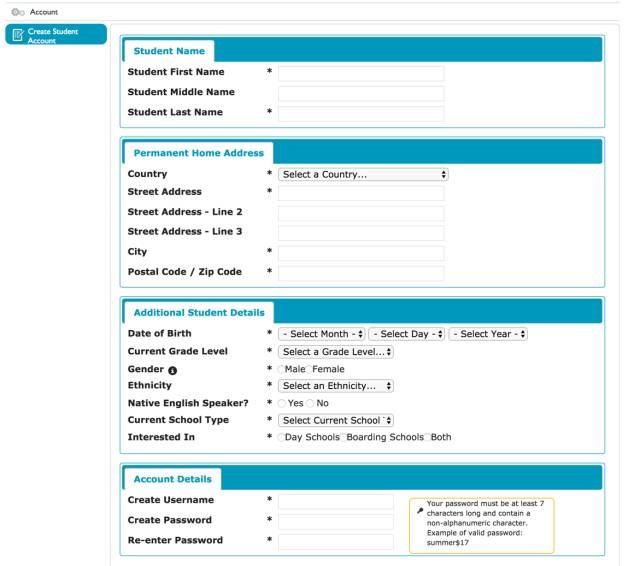Click the Create Username text box
Image resolution: width=640 pixels, height=566 pixels.
coord(336,501)
